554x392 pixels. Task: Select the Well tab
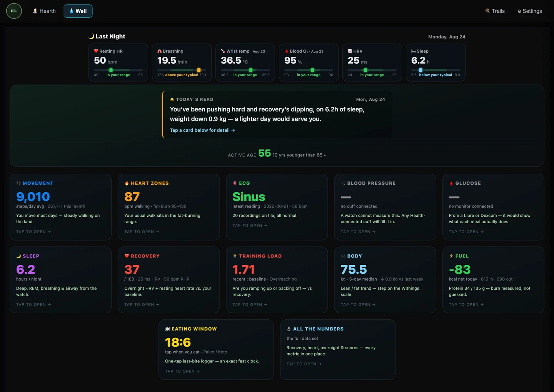(78, 11)
